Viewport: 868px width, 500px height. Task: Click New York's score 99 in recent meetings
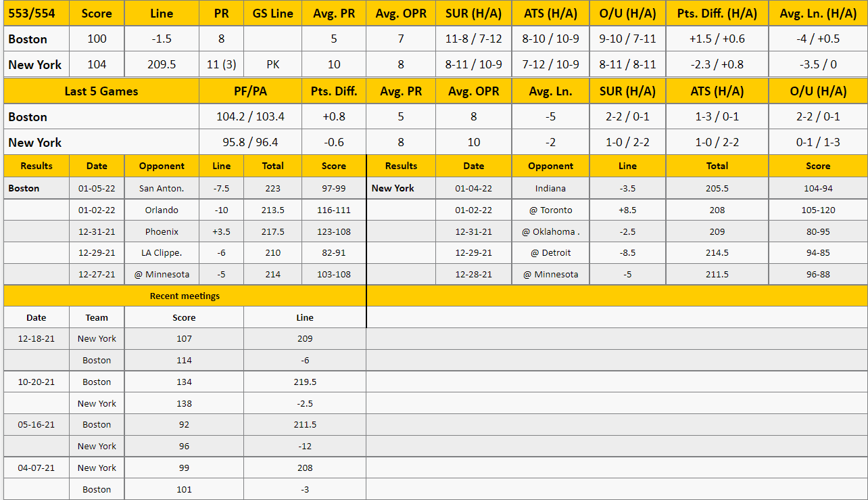(184, 468)
